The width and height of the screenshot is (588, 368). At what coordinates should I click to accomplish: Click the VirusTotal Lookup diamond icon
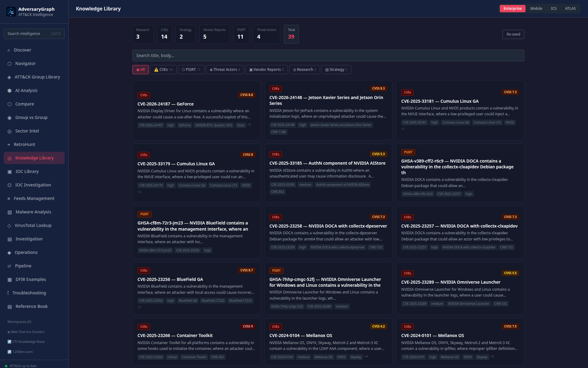(x=9, y=226)
